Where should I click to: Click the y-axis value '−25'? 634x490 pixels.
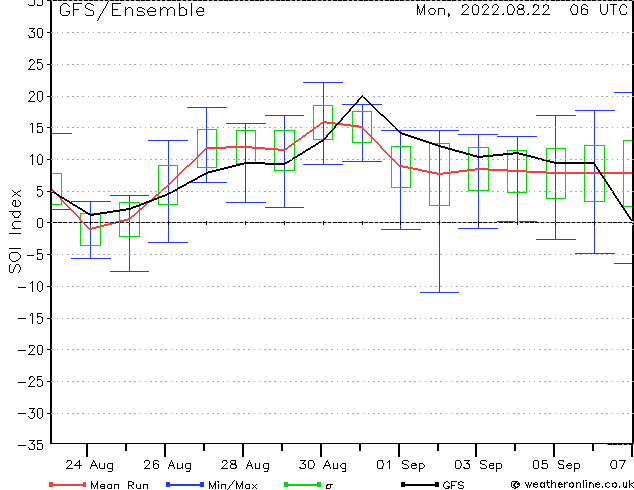(x=30, y=382)
